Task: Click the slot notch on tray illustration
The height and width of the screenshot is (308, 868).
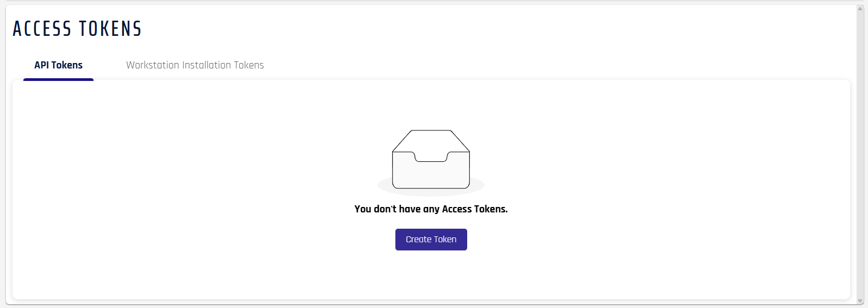Action: (431, 157)
